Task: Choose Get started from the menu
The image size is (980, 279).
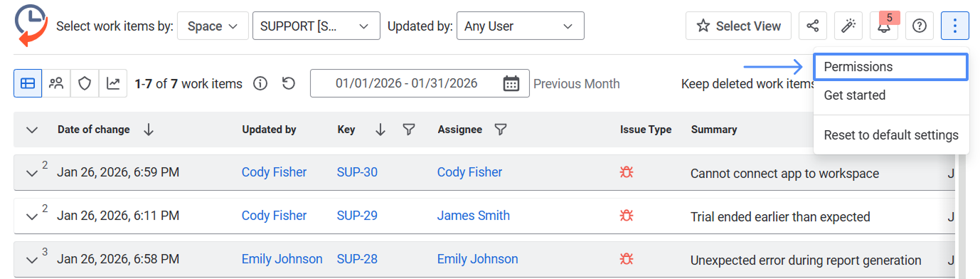Action: pyautogui.click(x=890, y=95)
